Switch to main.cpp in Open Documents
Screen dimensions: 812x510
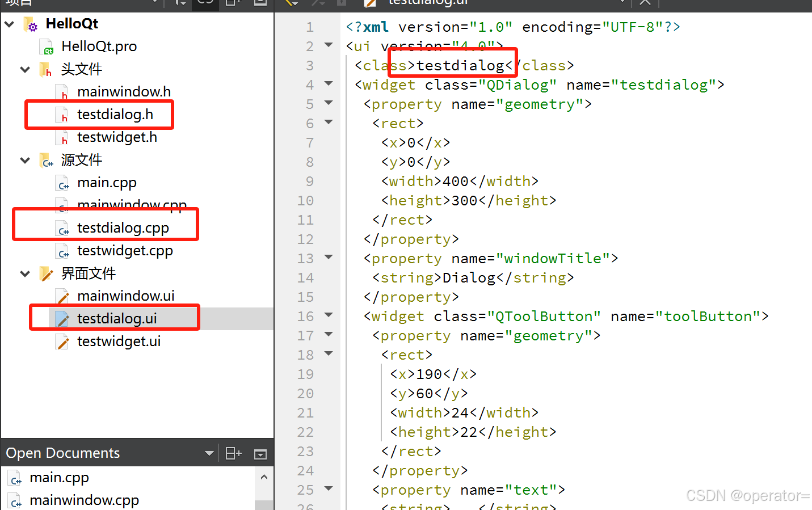(59, 478)
